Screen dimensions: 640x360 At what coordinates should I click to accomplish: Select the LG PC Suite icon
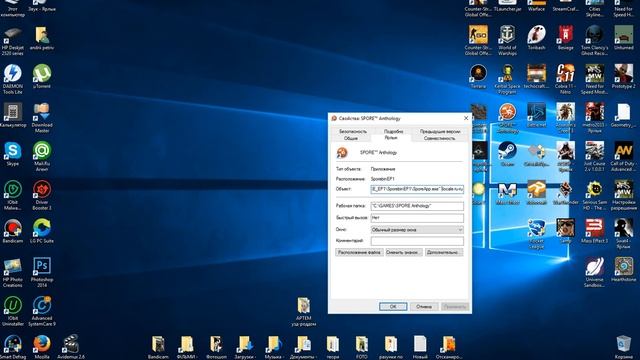42,231
